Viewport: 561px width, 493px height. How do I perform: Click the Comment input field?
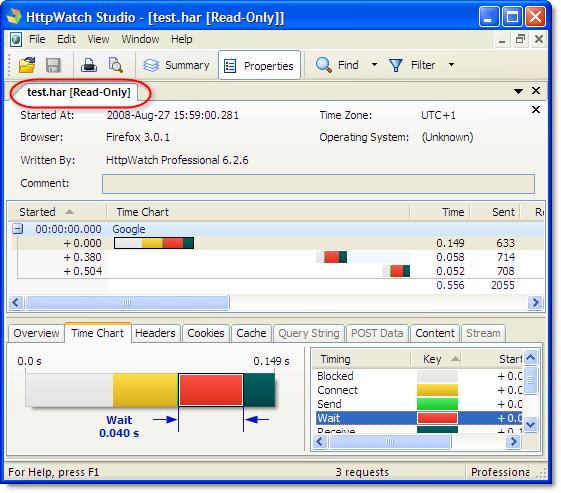pos(318,184)
